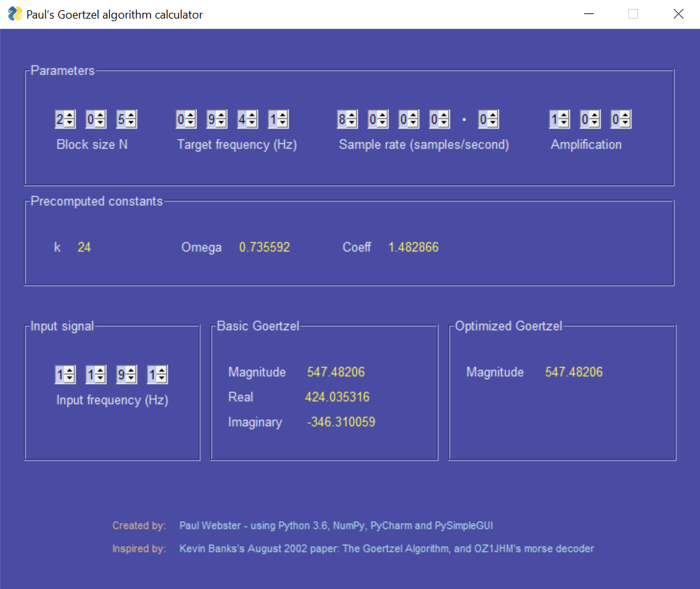Click the Omega value 0.735592
This screenshot has width=700, height=589.
[265, 247]
